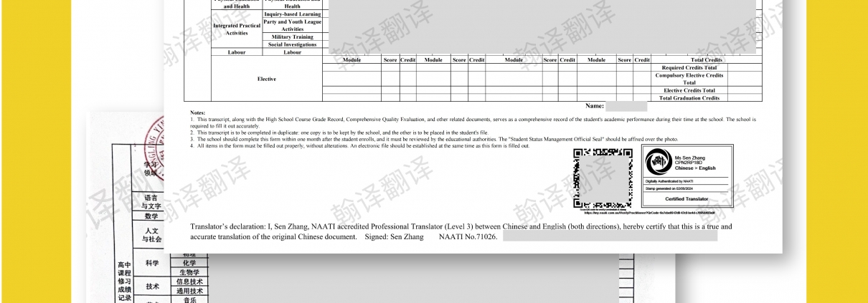Image resolution: width=868 pixels, height=303 pixels.
Task: Click the 'Elective' row header cell
Action: (x=266, y=79)
